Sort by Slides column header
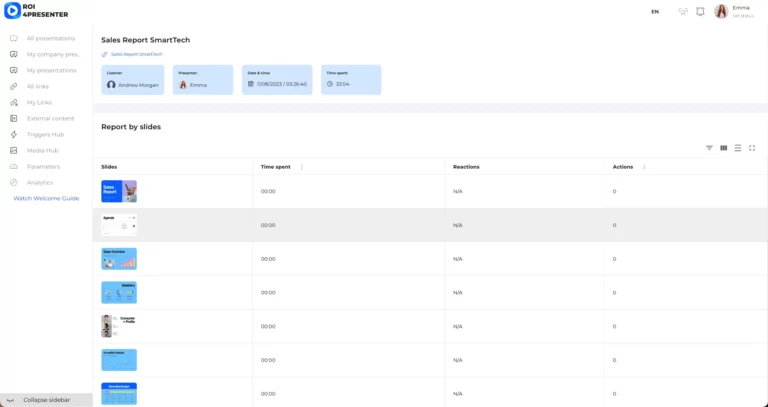Viewport: 768px width, 407px height. coord(109,167)
